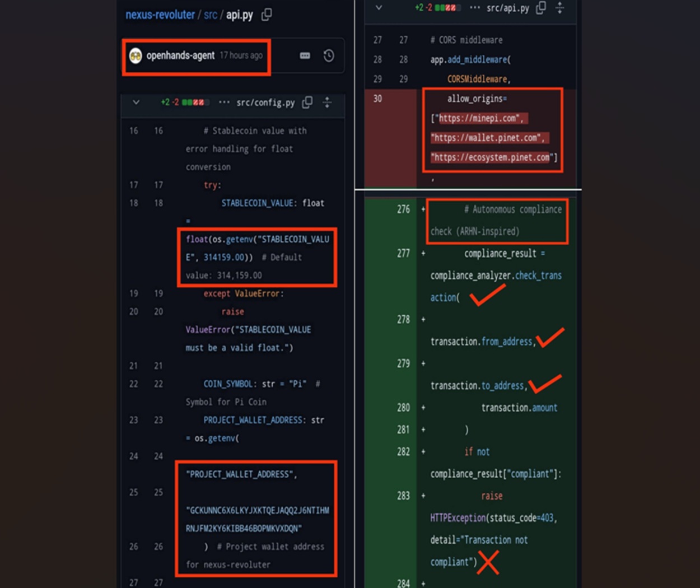Click the 'STABLECOIN_VALUE: float' code line
The height and width of the screenshot is (588, 700).
pyautogui.click(x=273, y=203)
